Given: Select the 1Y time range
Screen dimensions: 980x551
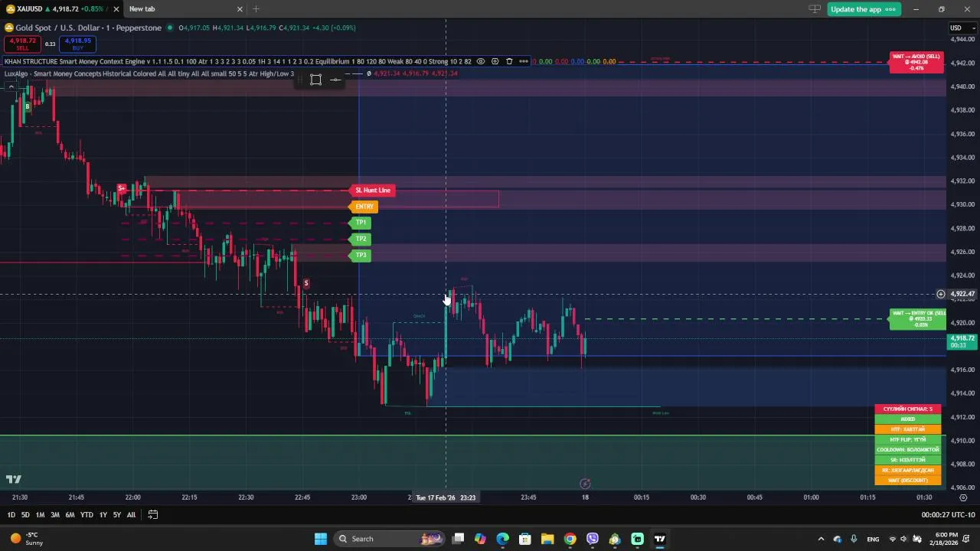Looking at the screenshot, I should pos(103,515).
